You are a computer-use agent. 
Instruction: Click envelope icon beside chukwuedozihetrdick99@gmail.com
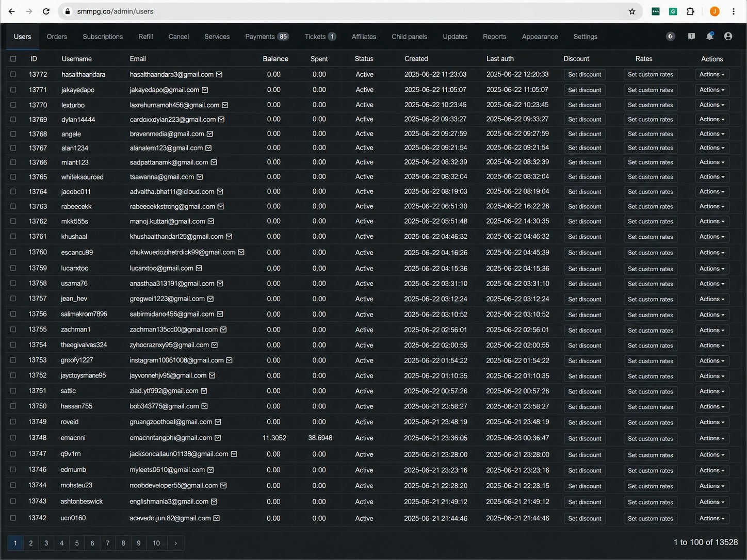pyautogui.click(x=241, y=252)
